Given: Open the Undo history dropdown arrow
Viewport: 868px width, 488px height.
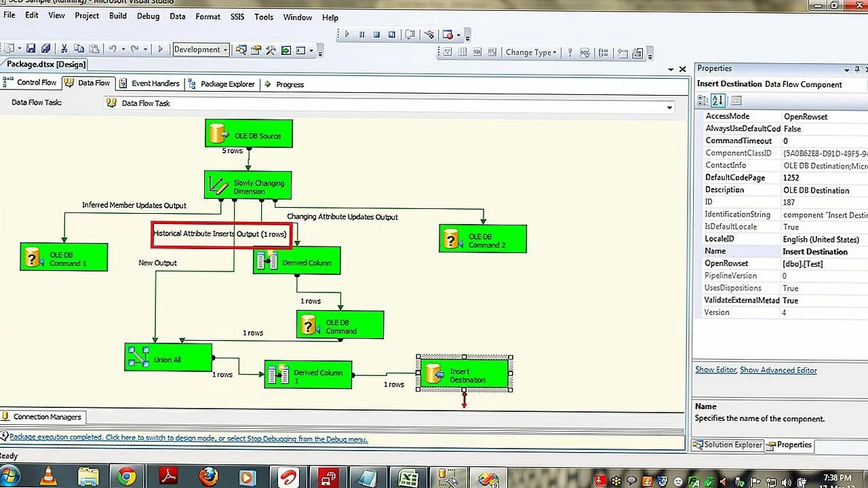Looking at the screenshot, I should [122, 50].
